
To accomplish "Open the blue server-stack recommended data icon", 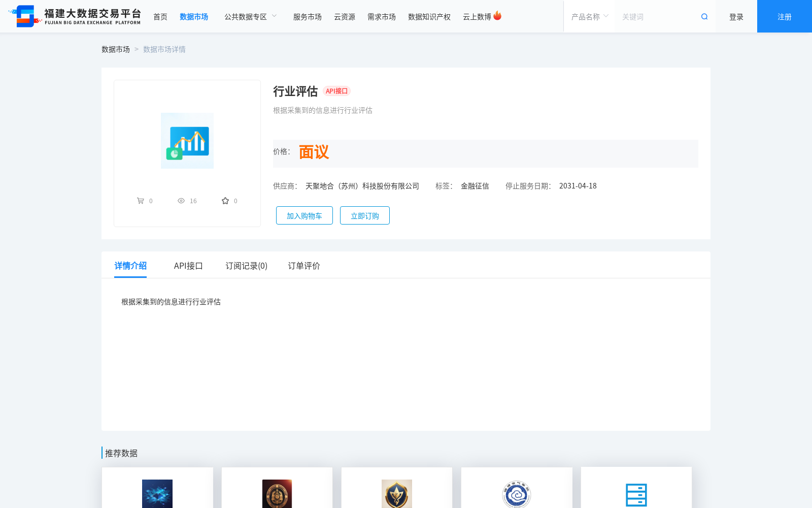I will click(x=636, y=495).
